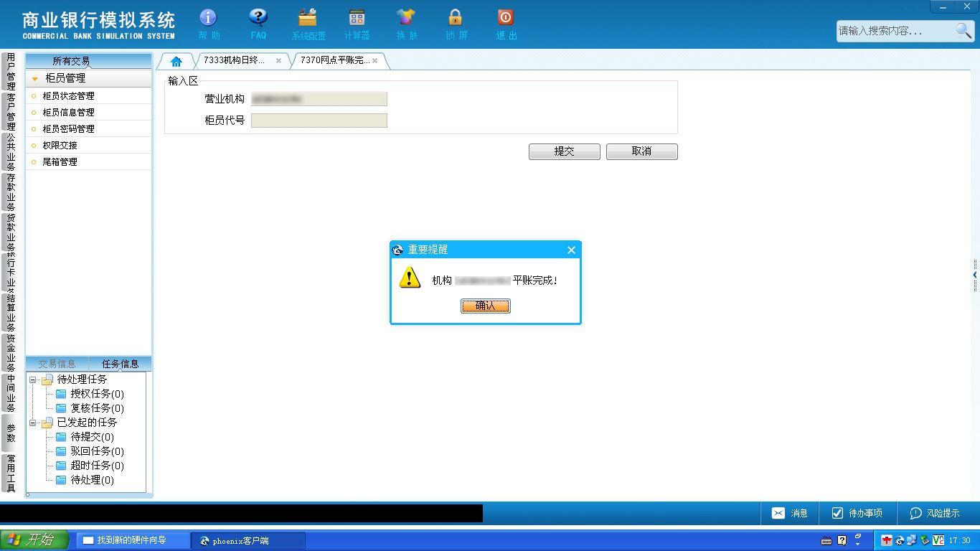Viewport: 980px width, 551px height.
Task: Switch to the 所有交易 tab
Action: coord(72,61)
